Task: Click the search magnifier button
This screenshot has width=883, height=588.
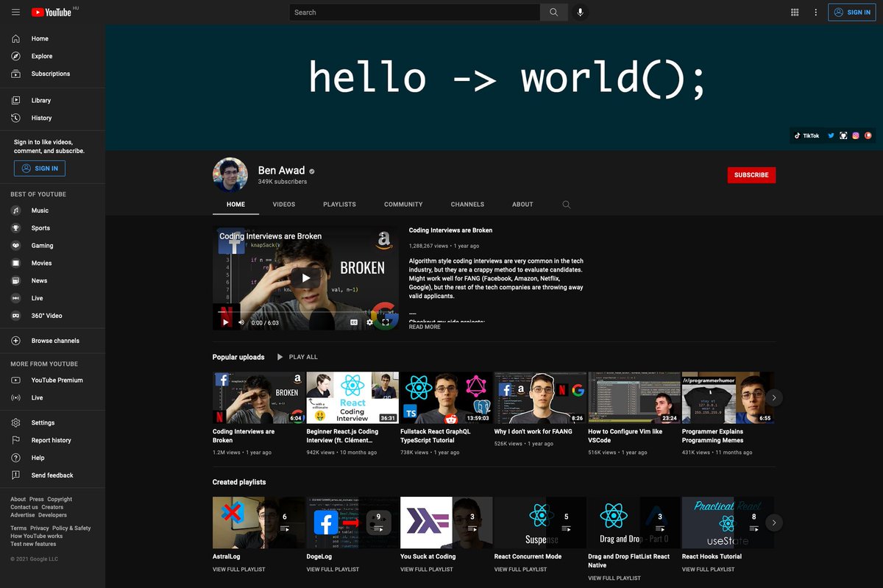Action: click(x=553, y=12)
